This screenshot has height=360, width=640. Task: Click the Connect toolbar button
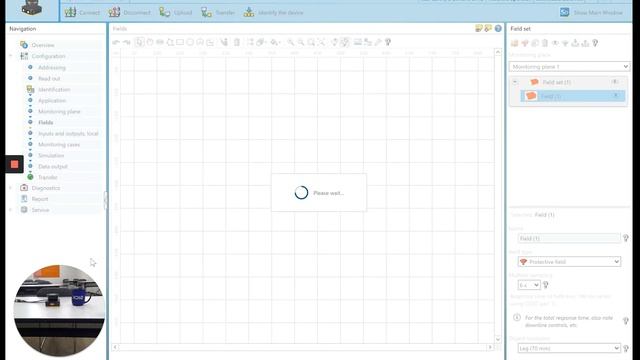[x=82, y=13]
